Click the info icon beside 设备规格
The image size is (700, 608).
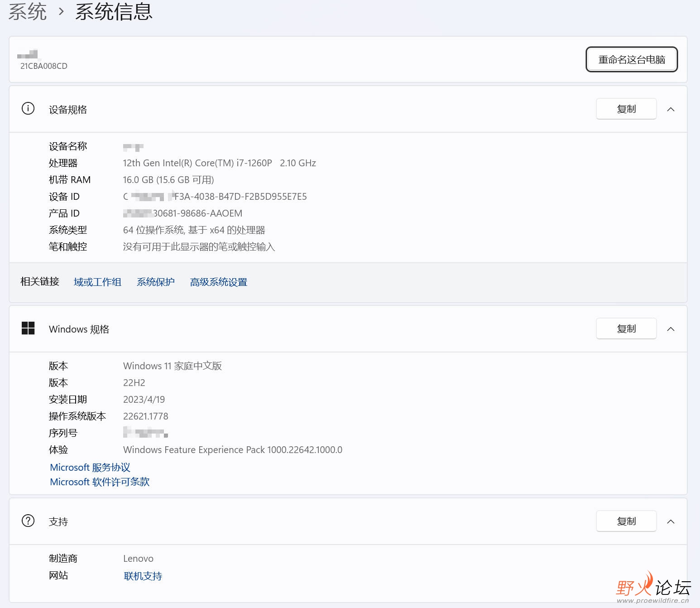coord(28,109)
